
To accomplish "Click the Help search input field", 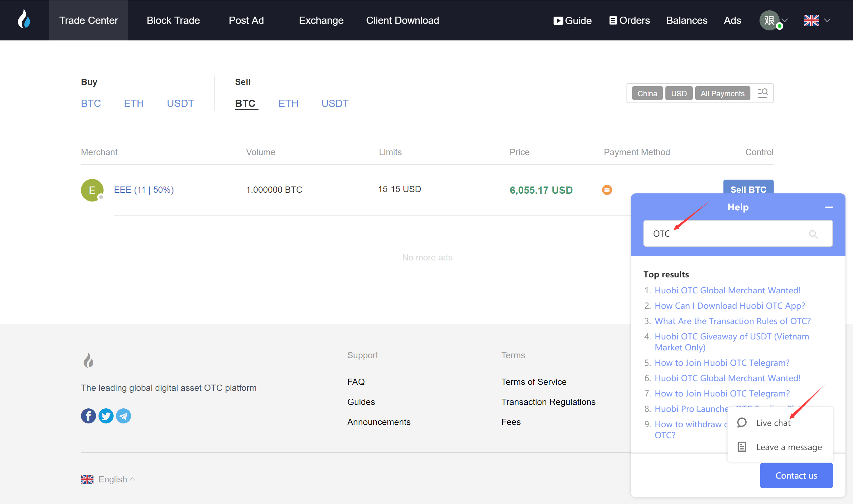I will tap(738, 233).
